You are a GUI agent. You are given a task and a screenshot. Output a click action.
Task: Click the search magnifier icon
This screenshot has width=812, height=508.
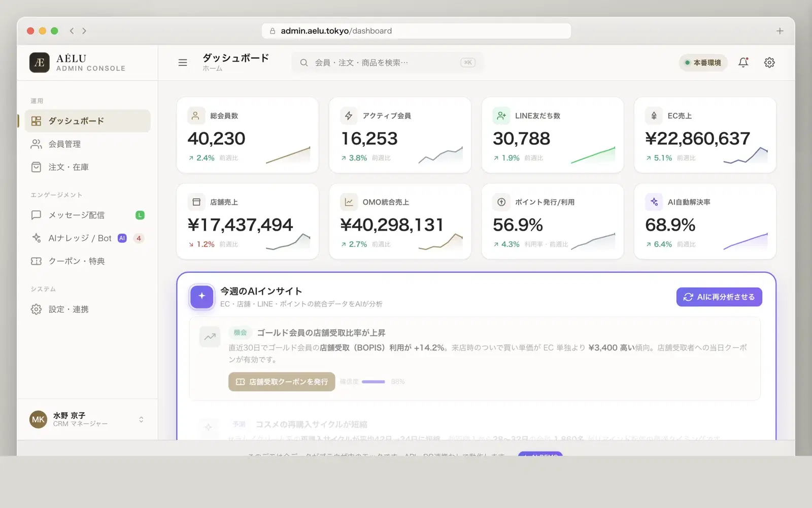coord(304,62)
